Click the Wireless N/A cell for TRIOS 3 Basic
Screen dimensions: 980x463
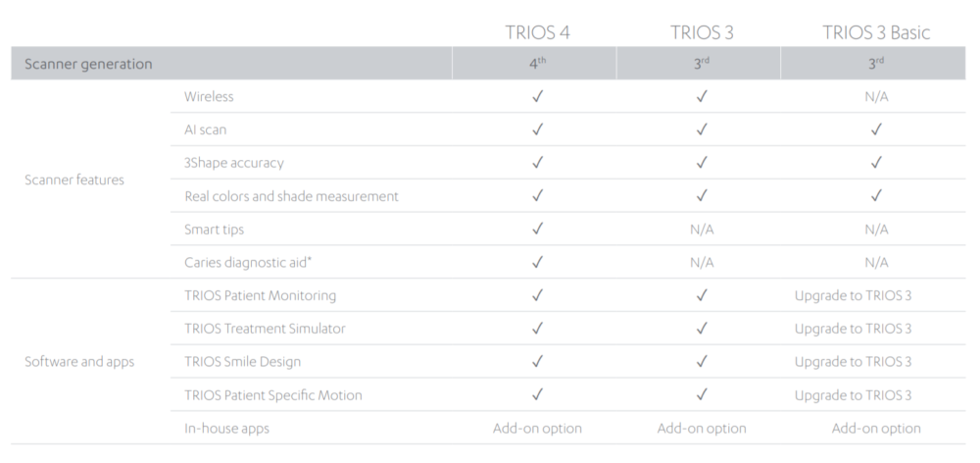(876, 97)
